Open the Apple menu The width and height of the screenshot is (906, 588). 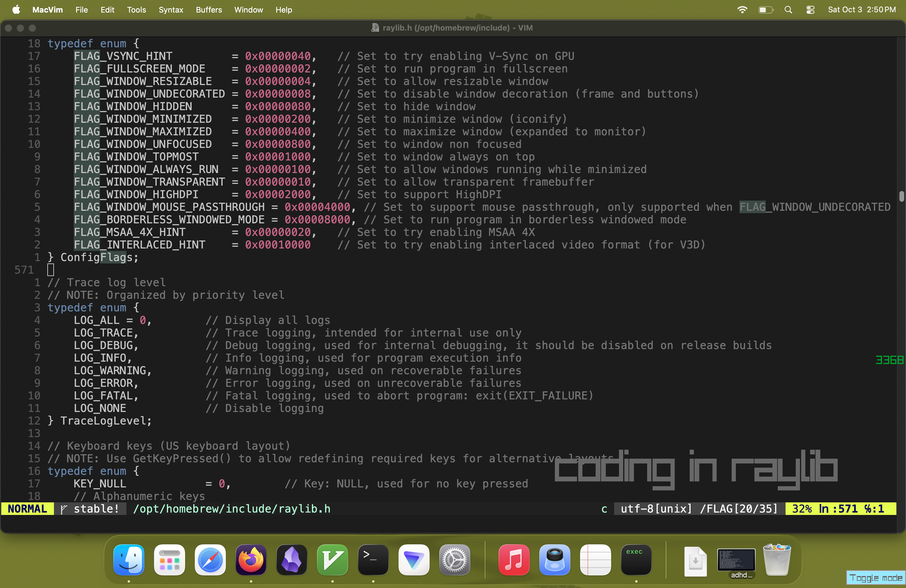16,10
